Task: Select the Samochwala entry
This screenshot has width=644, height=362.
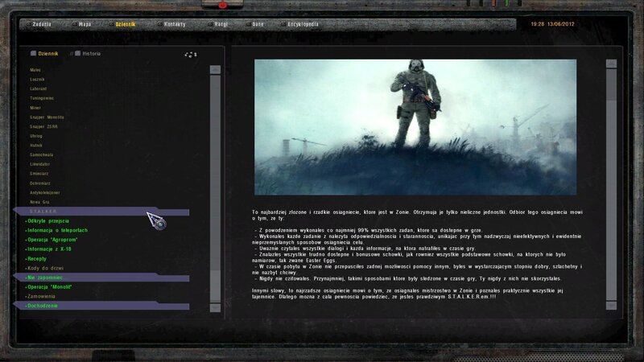Action: click(x=42, y=155)
